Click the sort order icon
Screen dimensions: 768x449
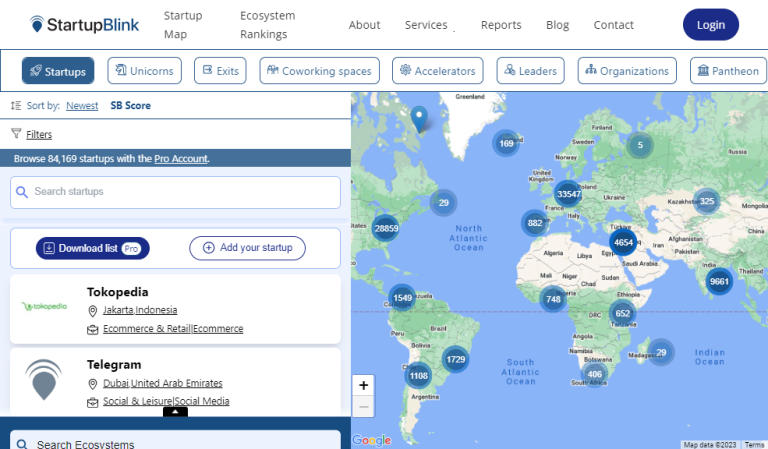[16, 105]
